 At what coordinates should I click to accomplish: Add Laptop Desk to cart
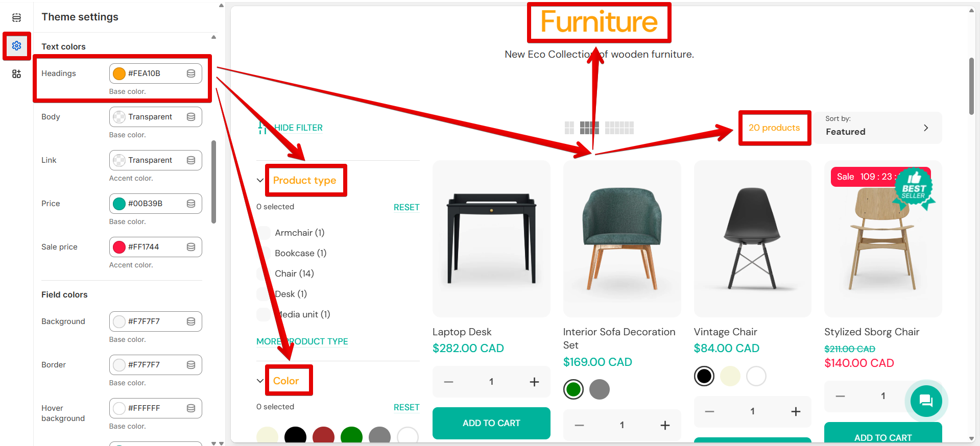(491, 423)
